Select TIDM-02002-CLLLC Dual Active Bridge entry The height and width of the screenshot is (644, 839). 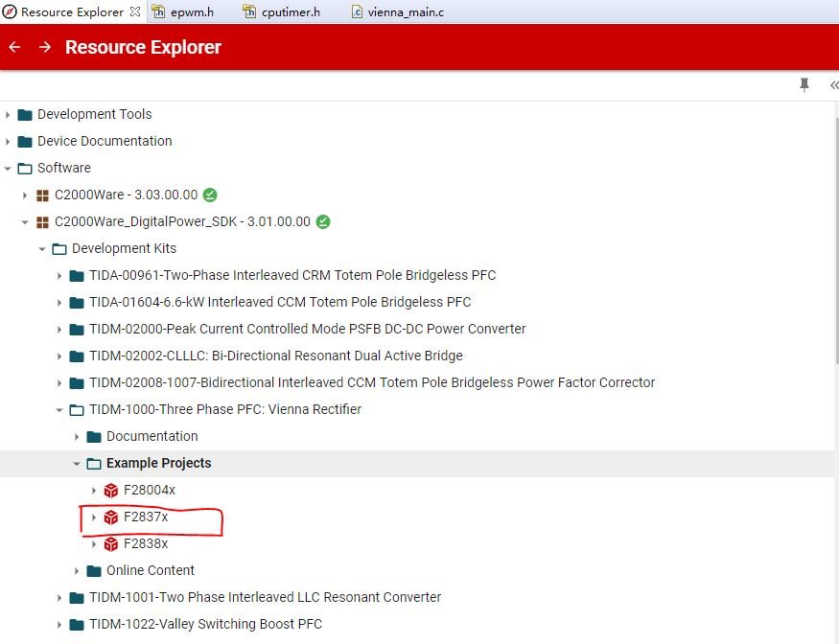(x=276, y=356)
